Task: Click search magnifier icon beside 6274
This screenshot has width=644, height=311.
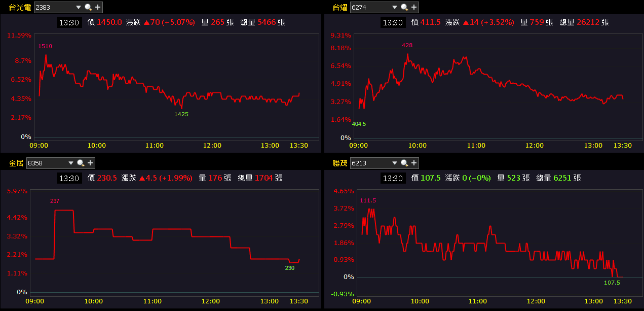Action: [404, 7]
